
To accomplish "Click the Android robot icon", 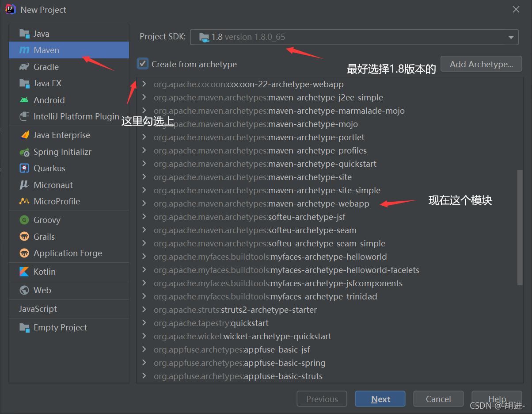I will [x=24, y=100].
